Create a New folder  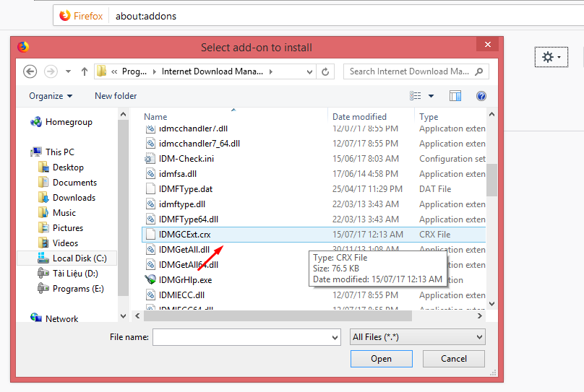coord(116,96)
